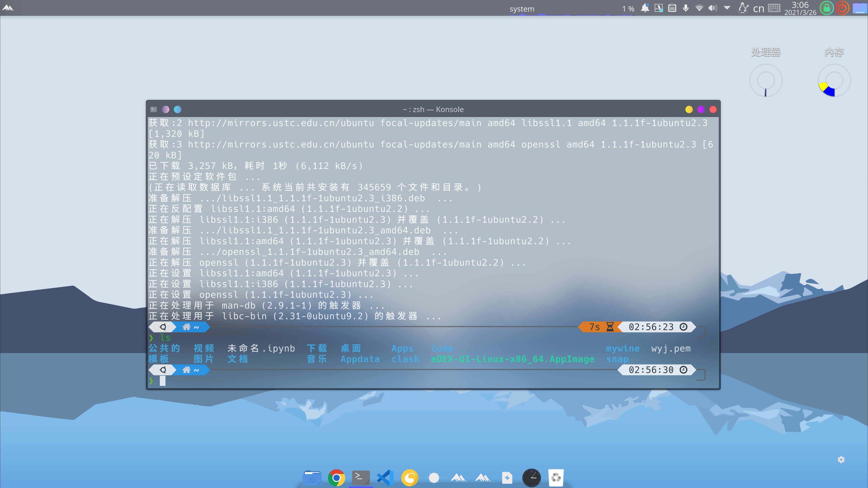Click the image-with-bird tray icon

point(658,8)
